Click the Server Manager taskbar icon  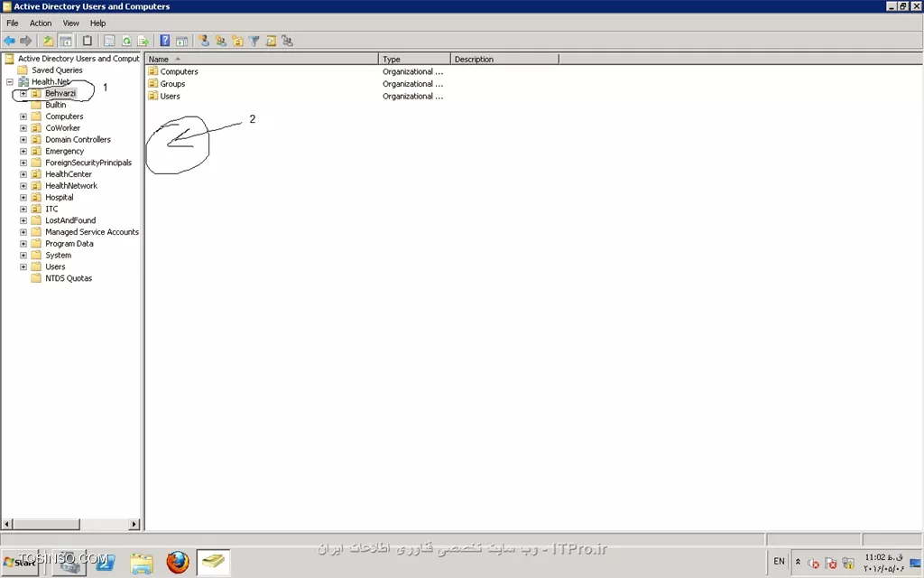tap(69, 564)
